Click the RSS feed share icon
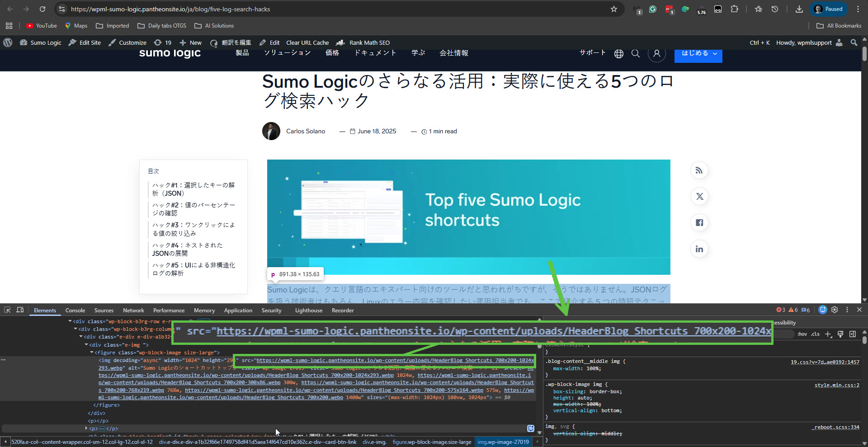The width and height of the screenshot is (868, 447). point(699,170)
